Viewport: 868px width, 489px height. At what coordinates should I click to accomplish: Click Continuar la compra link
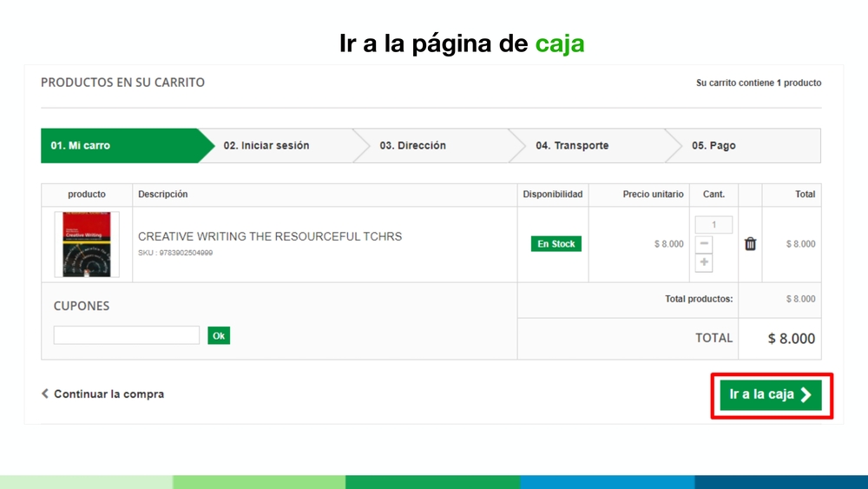pyautogui.click(x=103, y=393)
